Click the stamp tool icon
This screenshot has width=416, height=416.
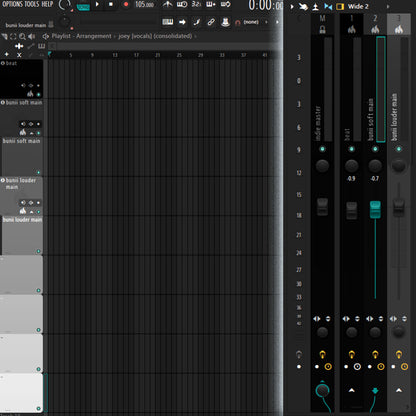[226, 22]
